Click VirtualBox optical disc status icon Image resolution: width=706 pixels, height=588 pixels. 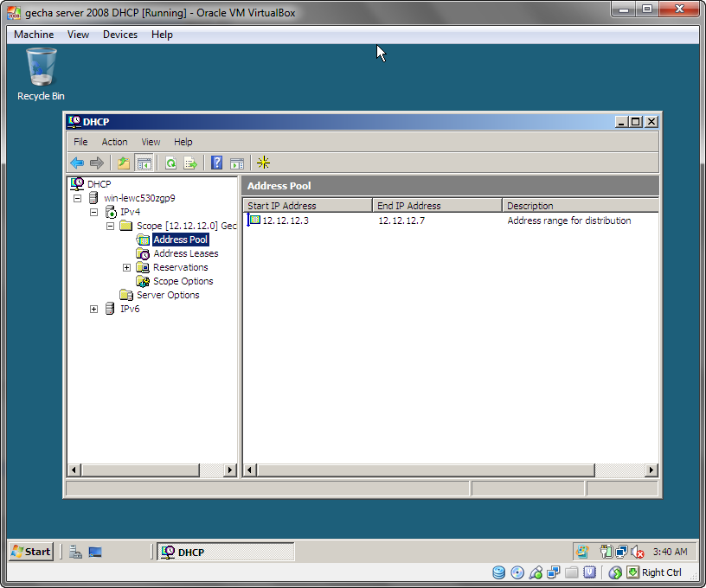(517, 572)
